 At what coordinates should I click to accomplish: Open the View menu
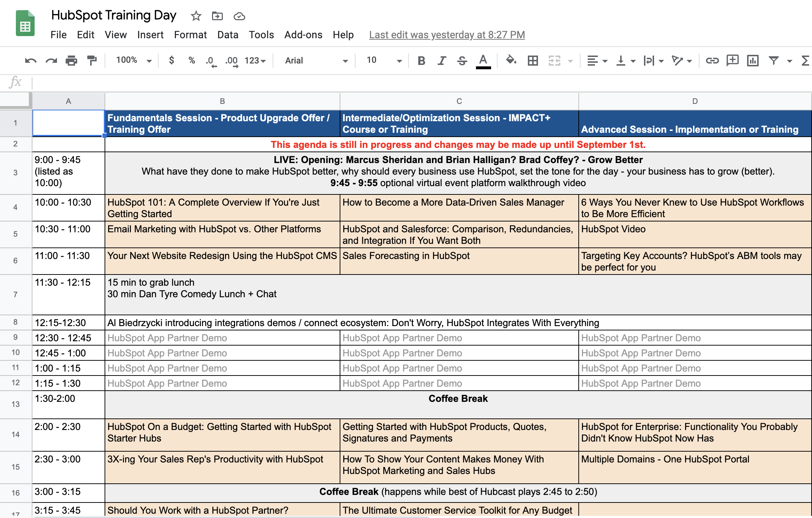pos(116,35)
